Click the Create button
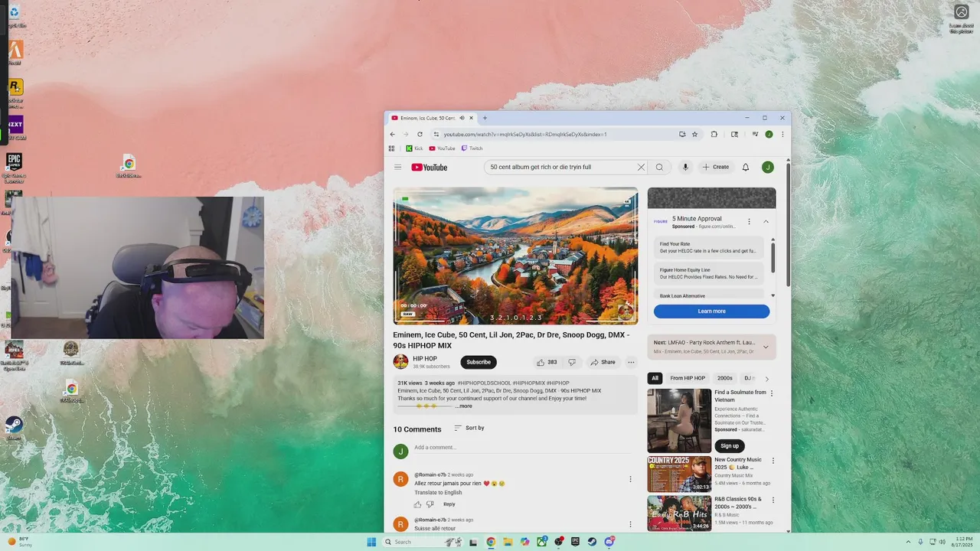This screenshot has height=551, width=980. [x=716, y=167]
